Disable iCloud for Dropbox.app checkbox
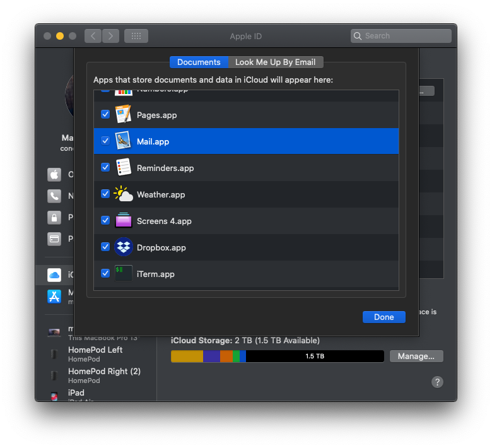Viewport: 492px width, 448px height. 105,247
